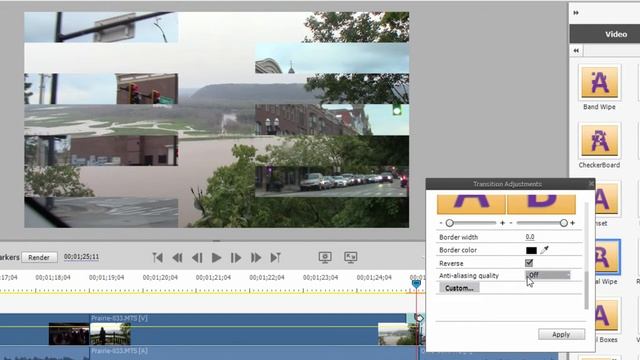Select the Band Wipe transition
640x360 pixels.
pos(599,83)
